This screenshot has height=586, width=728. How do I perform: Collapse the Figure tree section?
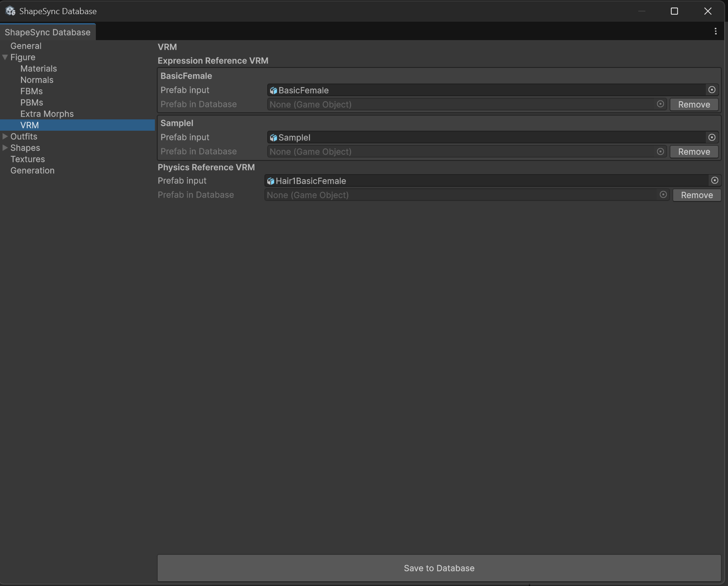[x=5, y=57]
